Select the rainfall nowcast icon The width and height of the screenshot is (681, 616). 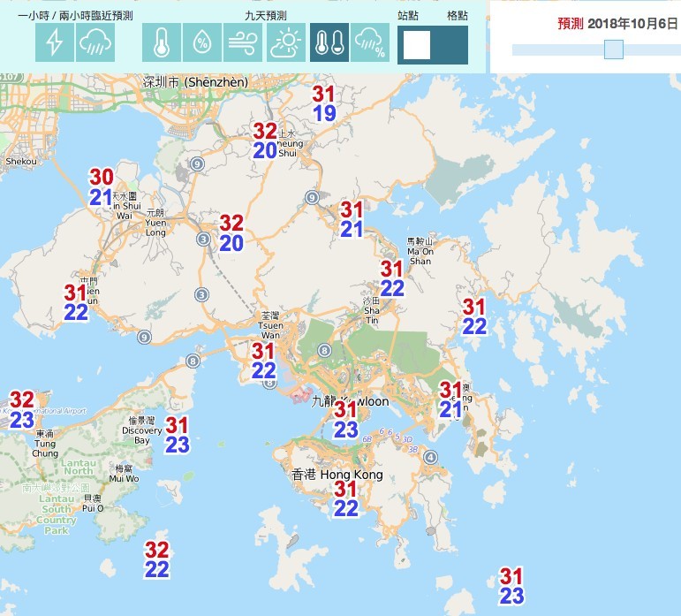tap(95, 42)
